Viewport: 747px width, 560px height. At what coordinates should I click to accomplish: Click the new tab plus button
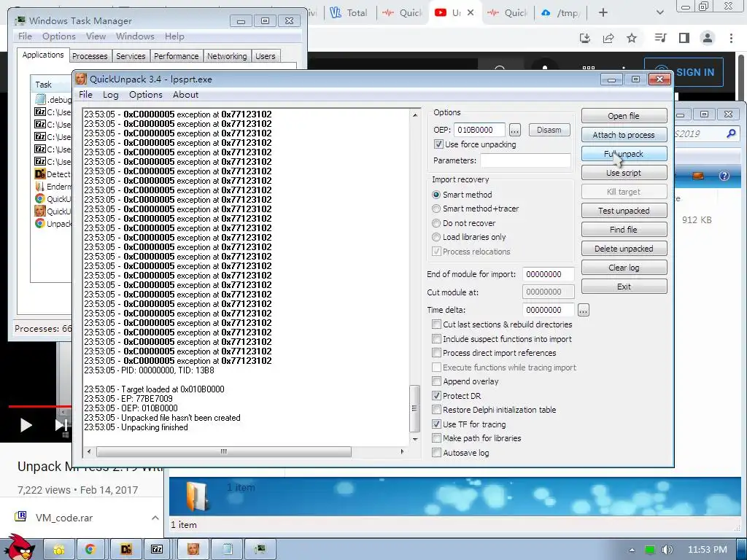click(603, 12)
